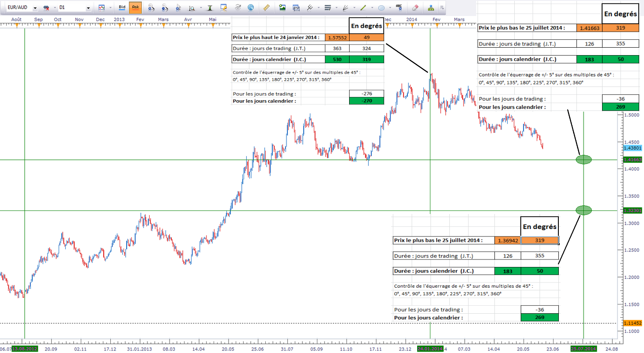This screenshot has height=353, width=644.
Task: Click the orange 1.57552 price cell
Action: click(x=337, y=38)
